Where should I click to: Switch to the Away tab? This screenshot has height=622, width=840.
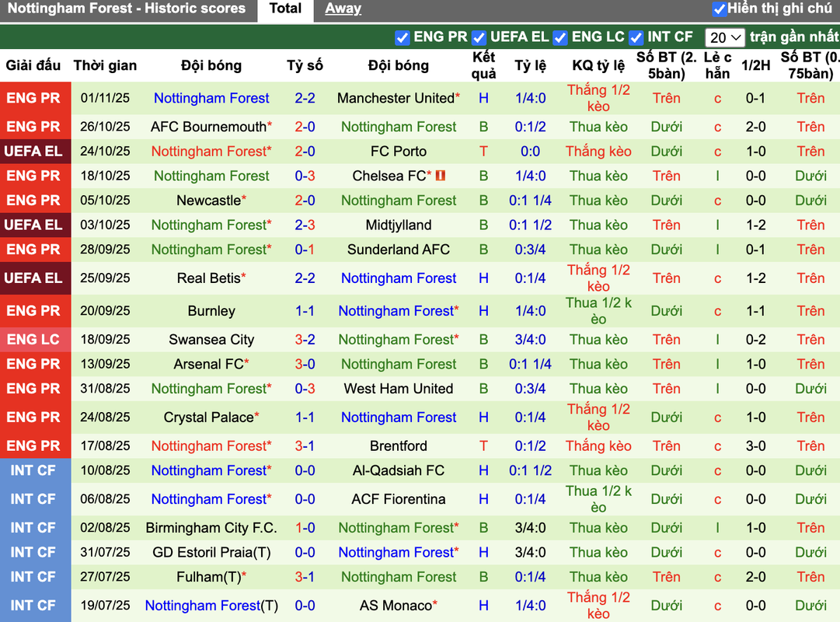[343, 9]
